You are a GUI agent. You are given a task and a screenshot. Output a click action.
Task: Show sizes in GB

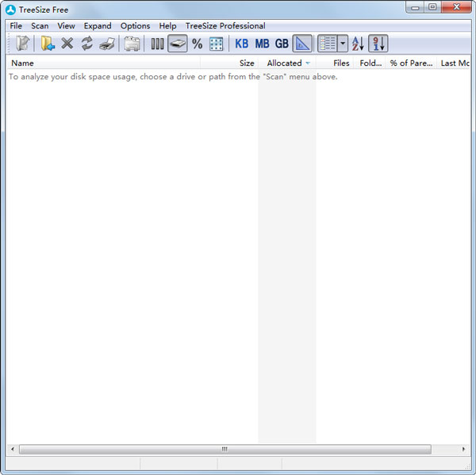pos(282,44)
